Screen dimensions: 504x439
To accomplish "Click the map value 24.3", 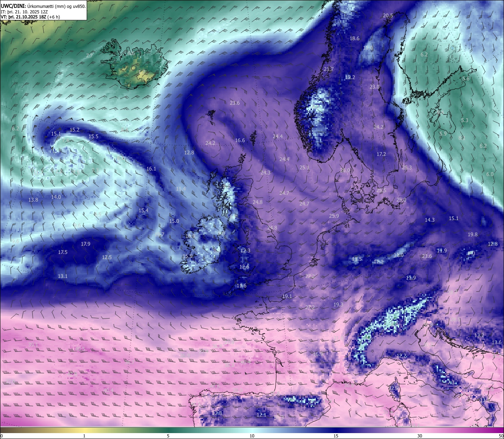I will pos(265,173).
